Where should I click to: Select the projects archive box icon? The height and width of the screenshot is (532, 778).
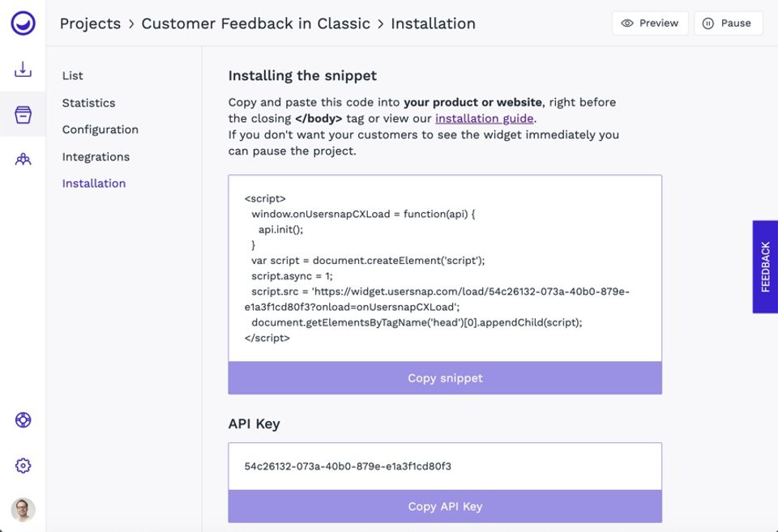pyautogui.click(x=23, y=114)
